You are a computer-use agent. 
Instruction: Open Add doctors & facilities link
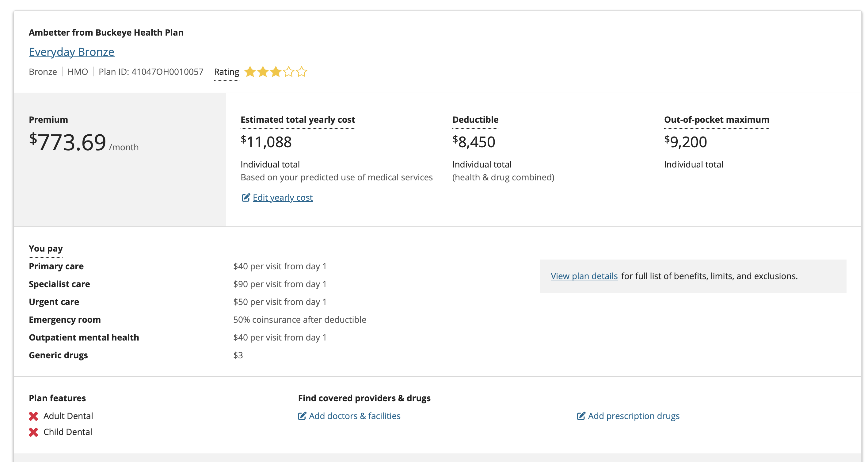(x=355, y=416)
